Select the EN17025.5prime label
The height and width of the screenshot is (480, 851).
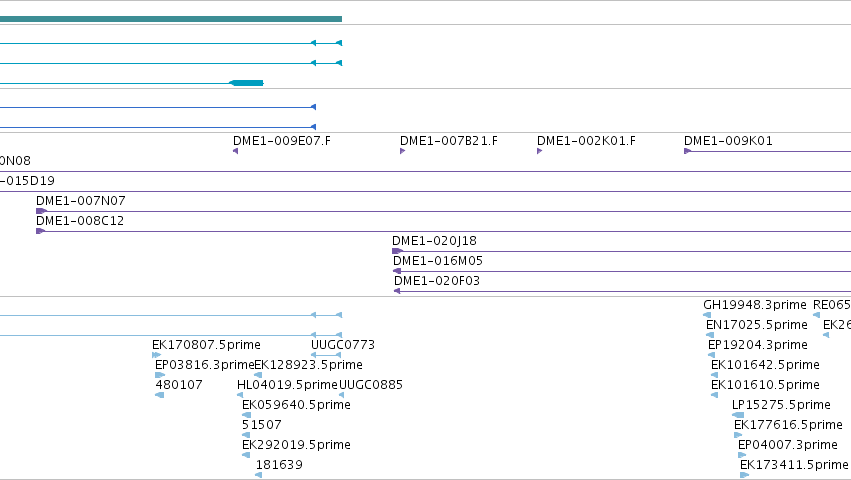757,325
